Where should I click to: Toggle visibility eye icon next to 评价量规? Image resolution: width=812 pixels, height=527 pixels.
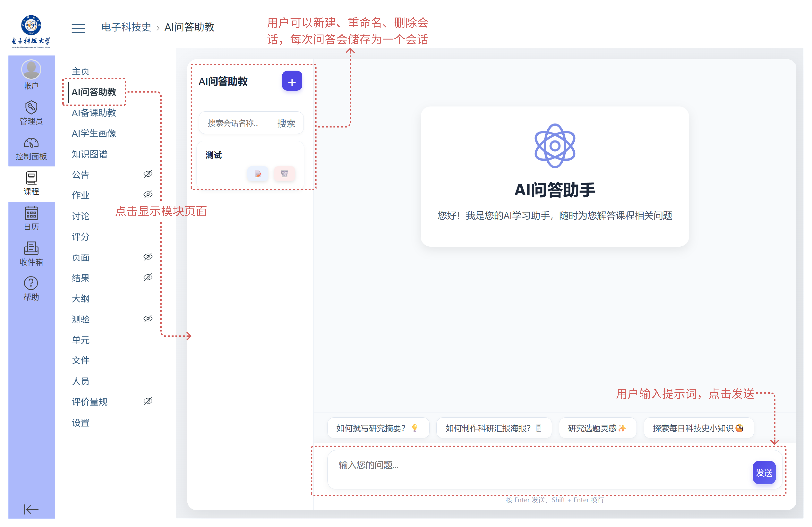[x=148, y=401]
